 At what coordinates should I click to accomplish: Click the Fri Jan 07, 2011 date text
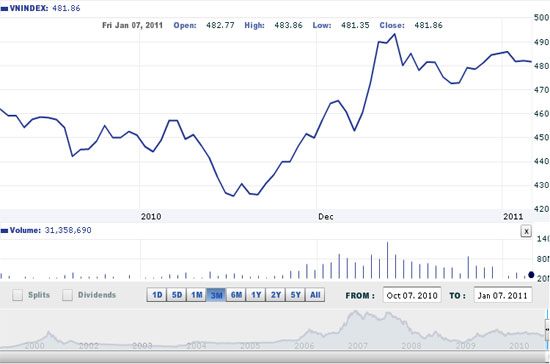tap(132, 25)
